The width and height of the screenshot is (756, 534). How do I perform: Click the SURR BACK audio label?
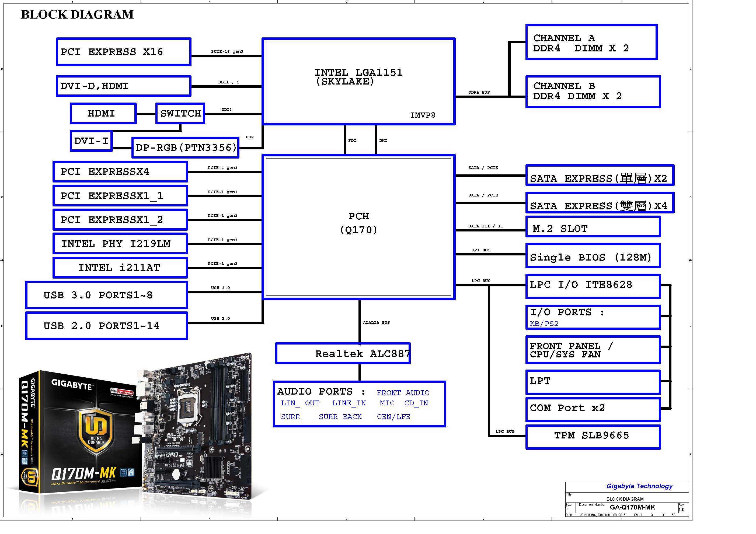tap(340, 417)
